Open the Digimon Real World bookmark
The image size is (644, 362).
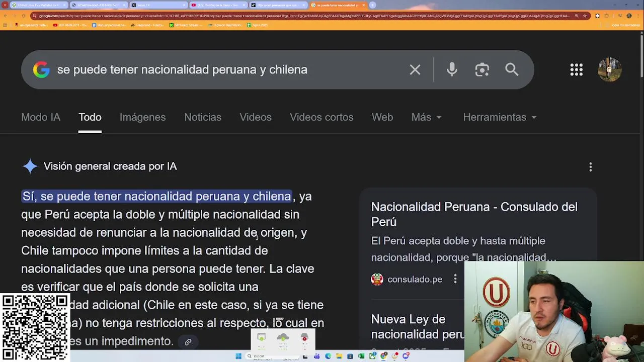[x=226, y=25]
